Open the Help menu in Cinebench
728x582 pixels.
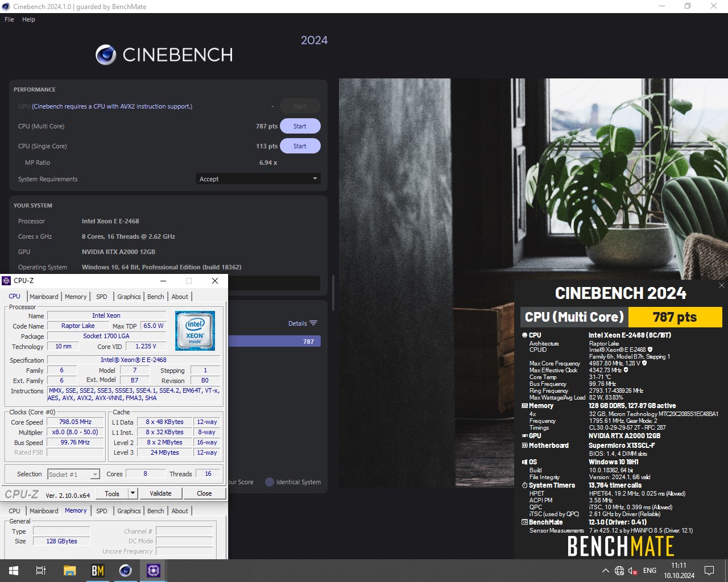pos(28,19)
